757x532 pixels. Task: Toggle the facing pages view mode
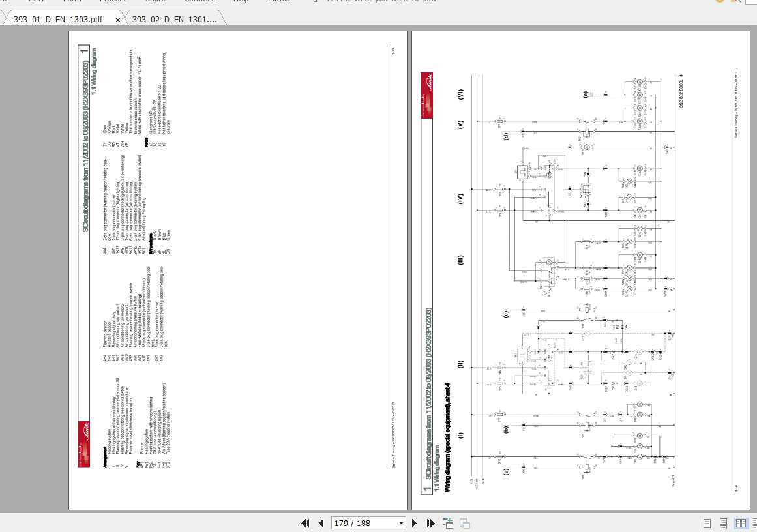[741, 524]
